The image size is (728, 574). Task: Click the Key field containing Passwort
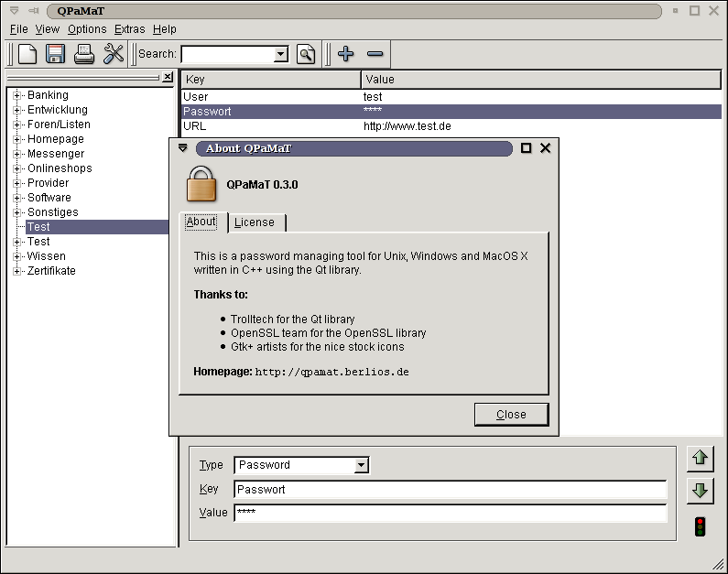(x=451, y=490)
